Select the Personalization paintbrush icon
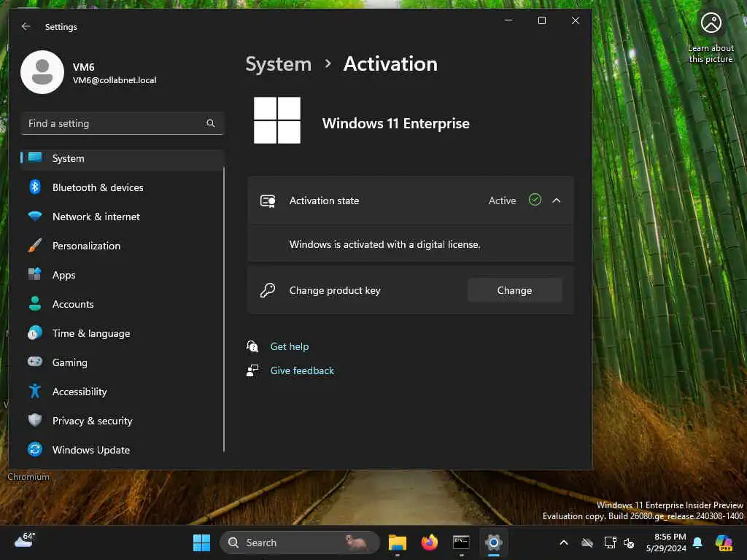This screenshot has width=747, height=560. [x=35, y=245]
